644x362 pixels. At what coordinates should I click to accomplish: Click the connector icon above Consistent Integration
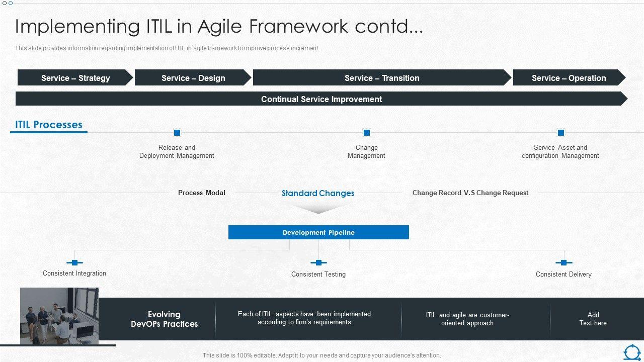74,262
